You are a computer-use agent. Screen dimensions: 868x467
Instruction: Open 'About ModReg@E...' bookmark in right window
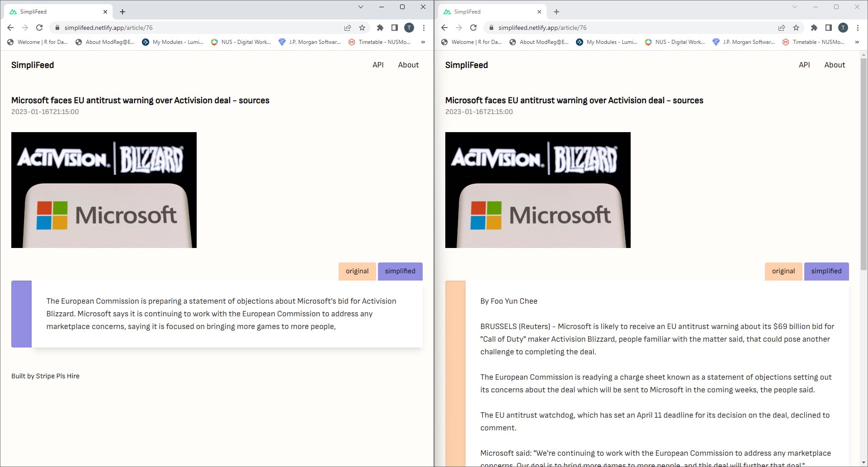[x=539, y=42]
